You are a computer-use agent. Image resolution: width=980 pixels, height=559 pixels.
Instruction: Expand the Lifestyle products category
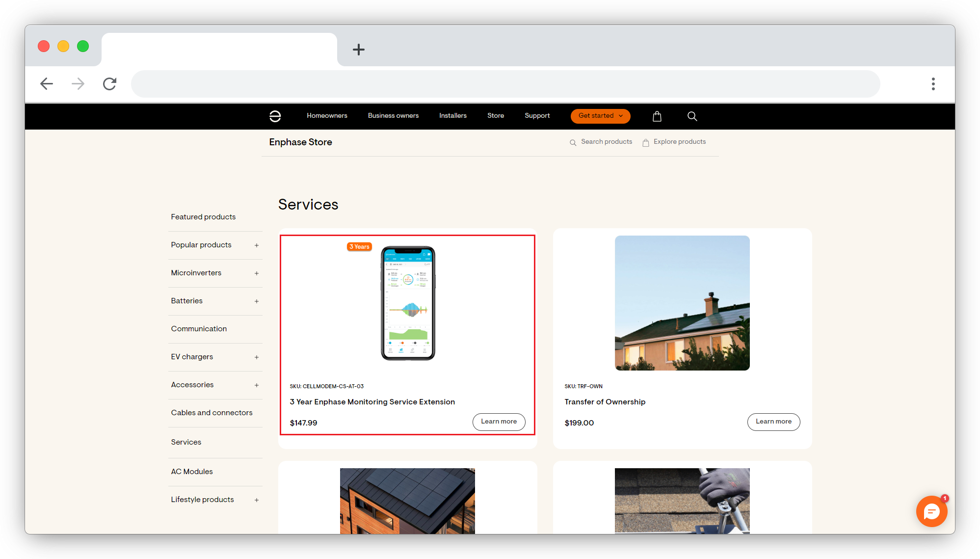[x=256, y=500]
